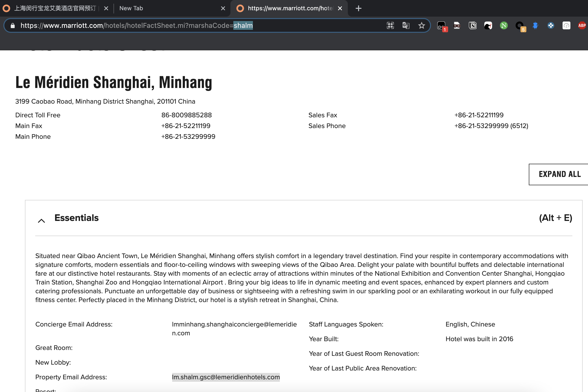Click the Le Méridien Shanghai, Minhang heading
This screenshot has width=588, height=392.
tap(114, 82)
